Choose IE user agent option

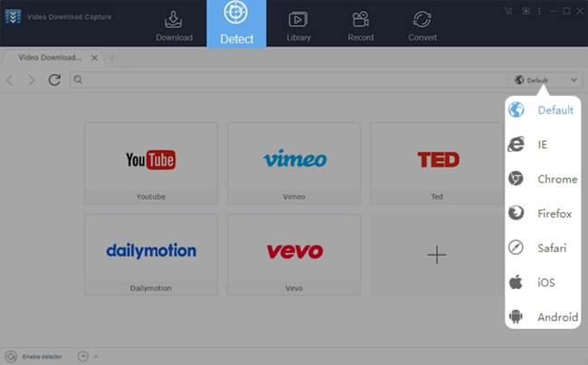tap(543, 145)
